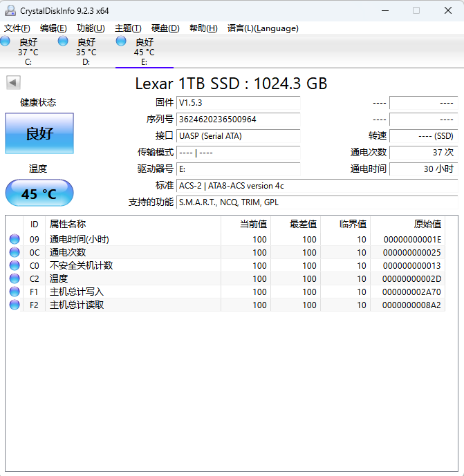464x476 pixels.
Task: Open the 功能(U) menu
Action: (91, 28)
